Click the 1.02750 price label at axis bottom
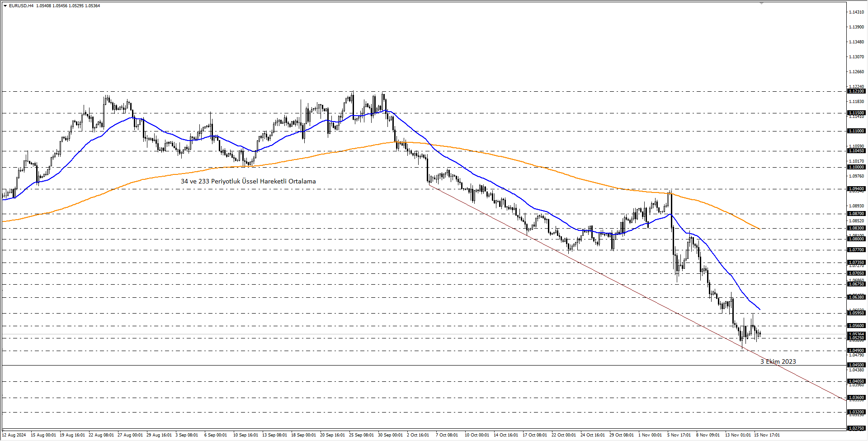The width and height of the screenshot is (868, 441). click(856, 428)
